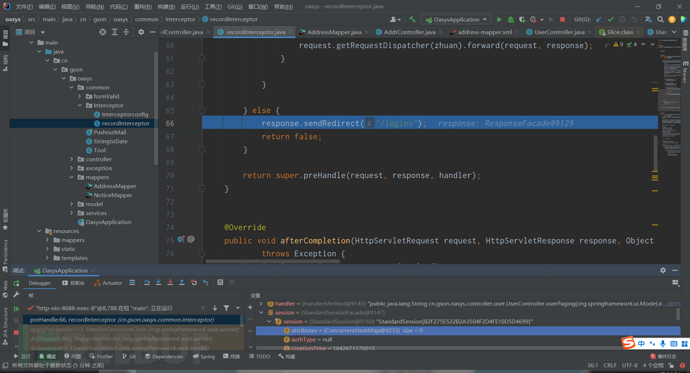Collapse the session variable node
690x373 pixels.
click(261, 312)
